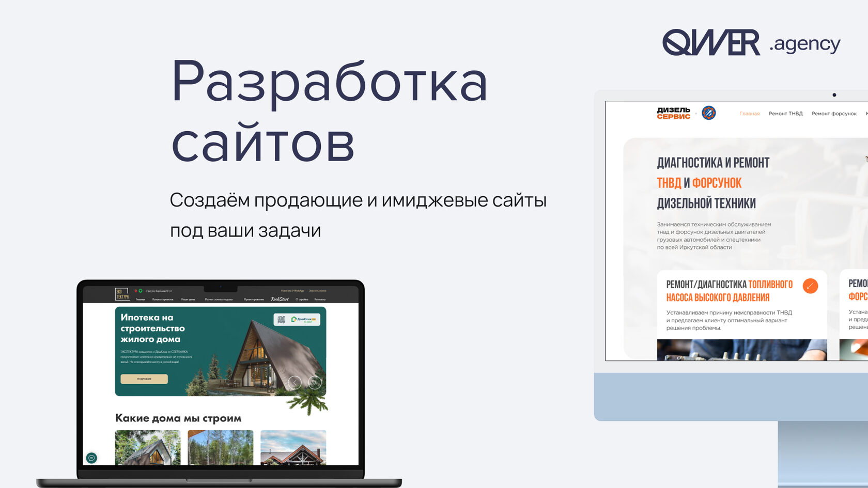Click the Ремонт/диагностика топливного насоса heading

coord(730,291)
